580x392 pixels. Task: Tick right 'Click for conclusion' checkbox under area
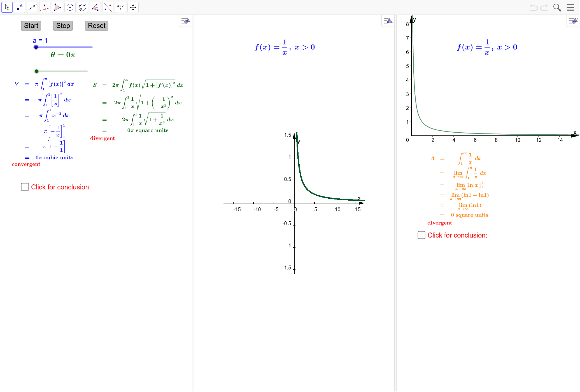421,235
